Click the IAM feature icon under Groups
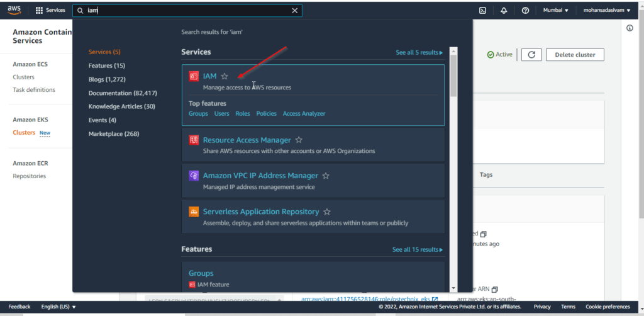Viewport: 644px width, 316px height. click(x=192, y=285)
